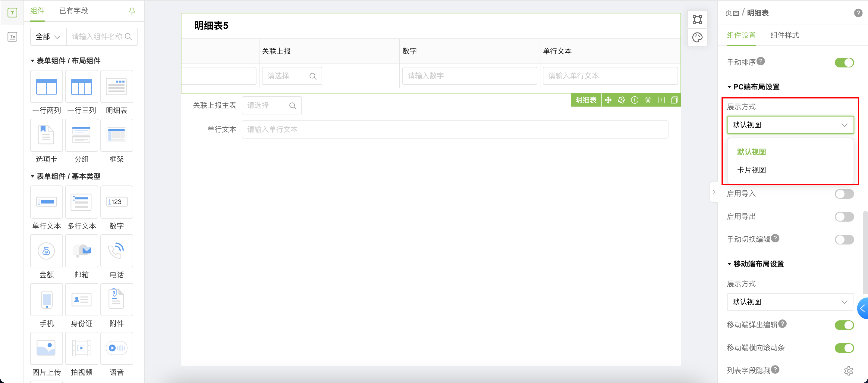Click the 关联上报主表 selector field
The width and height of the screenshot is (868, 383).
point(272,106)
